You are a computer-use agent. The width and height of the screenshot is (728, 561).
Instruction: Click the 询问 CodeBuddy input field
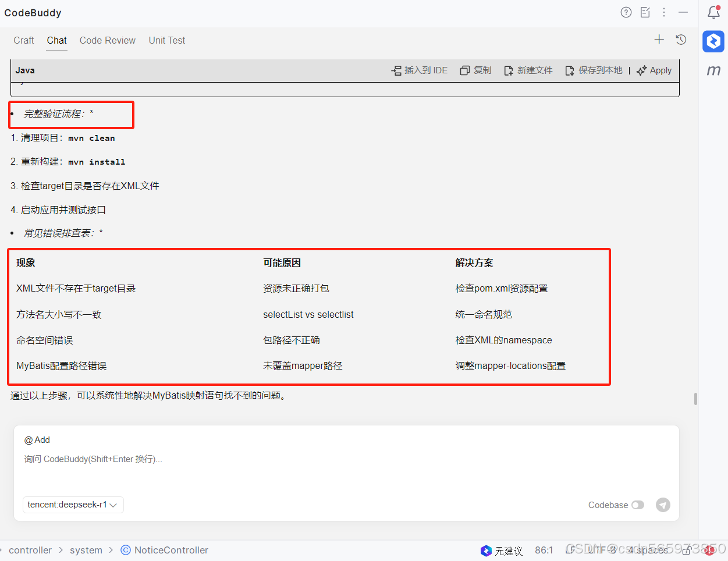click(346, 459)
